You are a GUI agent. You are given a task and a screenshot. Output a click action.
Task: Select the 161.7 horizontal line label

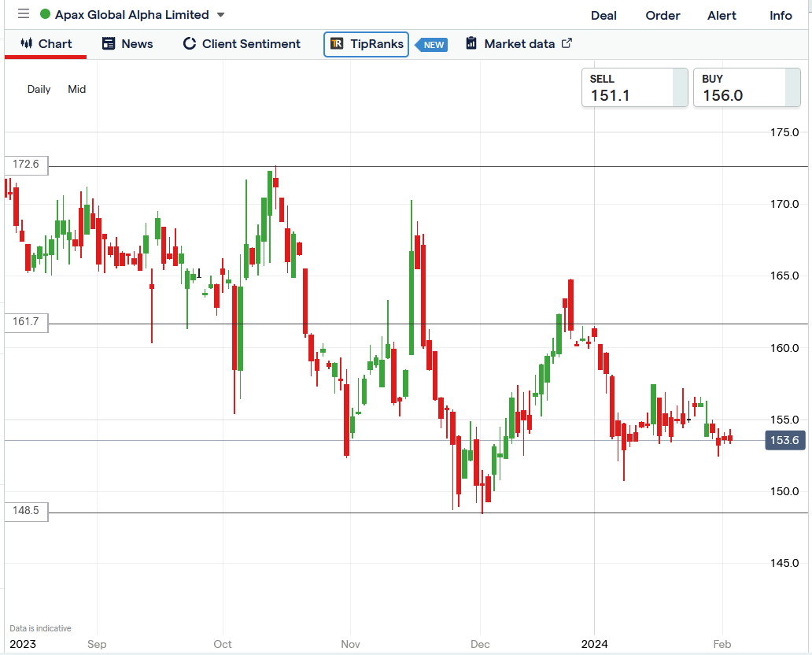click(26, 322)
